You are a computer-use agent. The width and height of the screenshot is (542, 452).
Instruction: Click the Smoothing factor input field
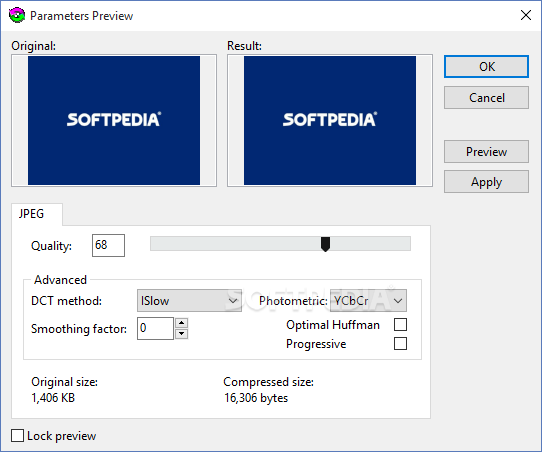[x=155, y=328]
